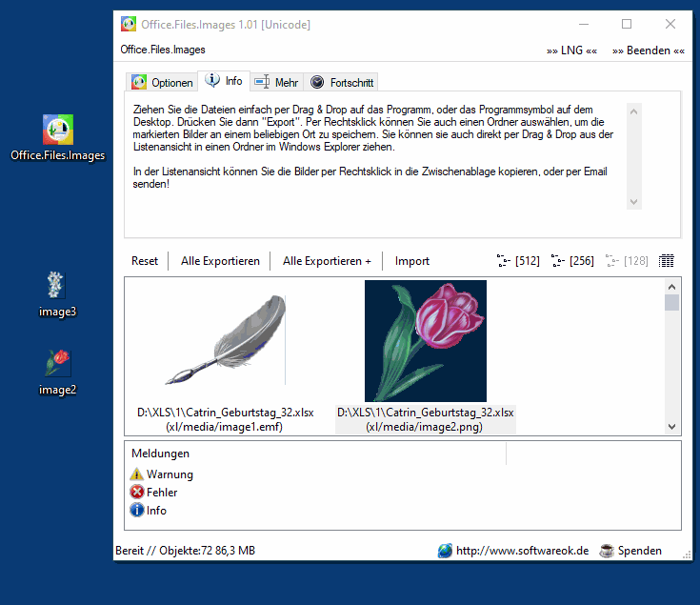Screen dimensions: 700x605
Task: Click into the info description text
Action: pos(373,147)
